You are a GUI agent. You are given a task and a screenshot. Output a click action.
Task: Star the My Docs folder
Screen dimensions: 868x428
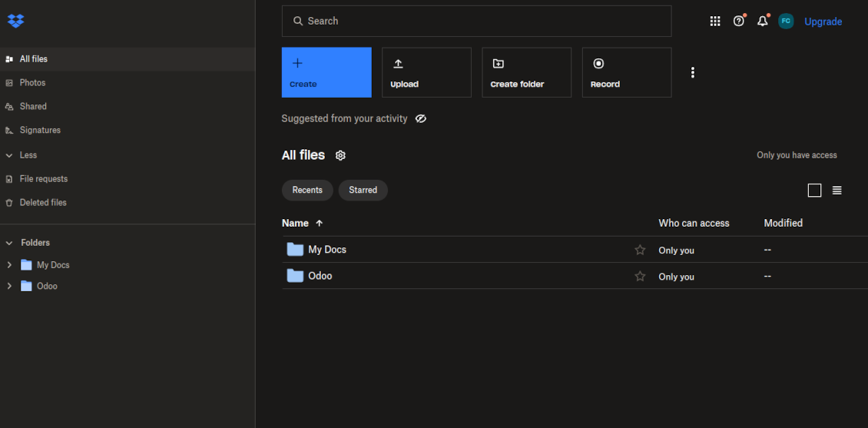coord(640,250)
